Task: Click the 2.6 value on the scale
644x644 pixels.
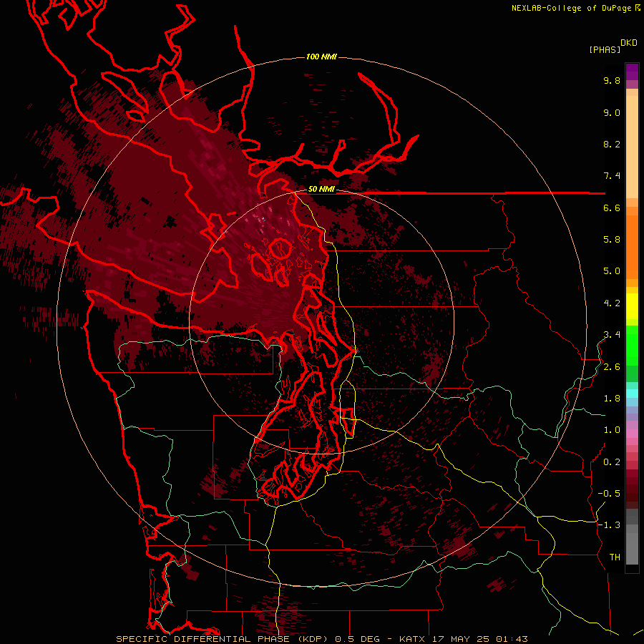Action: tap(612, 367)
